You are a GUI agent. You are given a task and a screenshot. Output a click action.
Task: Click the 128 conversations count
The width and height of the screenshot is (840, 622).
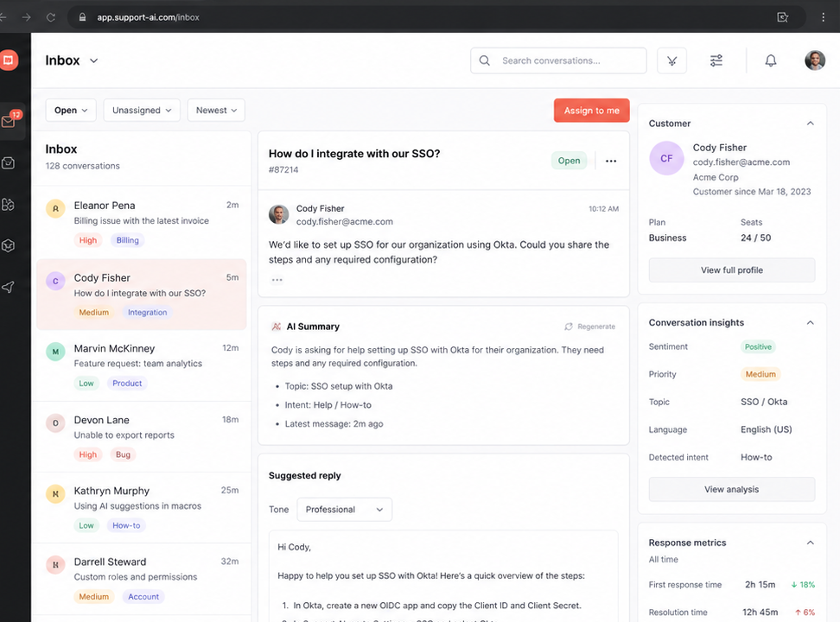coord(82,166)
